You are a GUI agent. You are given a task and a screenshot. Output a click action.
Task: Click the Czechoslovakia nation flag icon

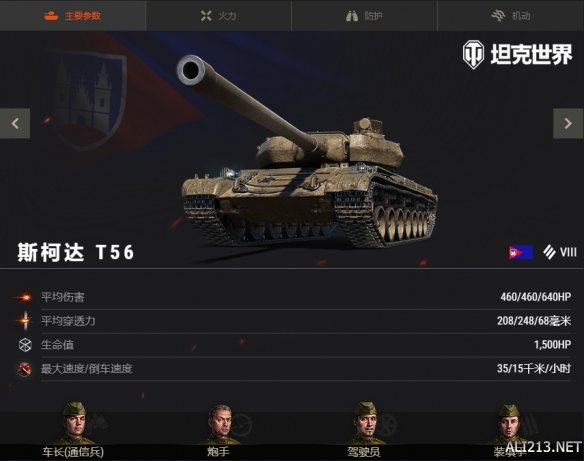pyautogui.click(x=521, y=252)
